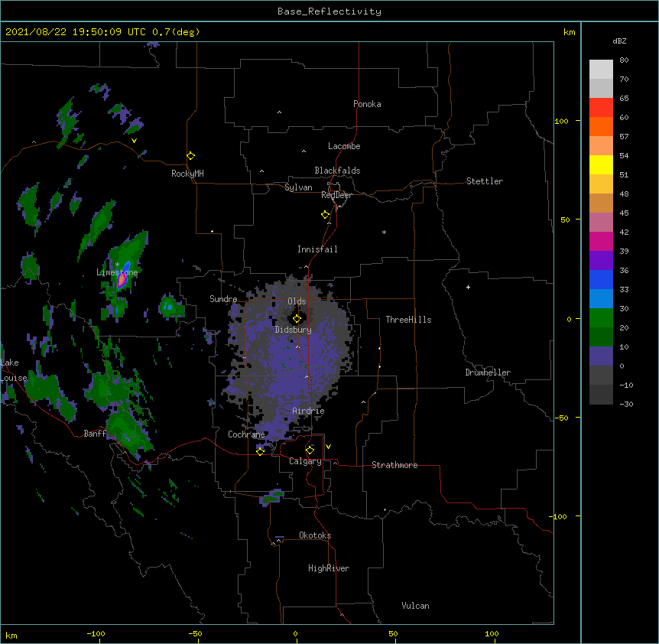Click the timestamp 2021/08/22 19:50:09 UTC
Viewport: 659px width, 644px height.
pos(75,32)
